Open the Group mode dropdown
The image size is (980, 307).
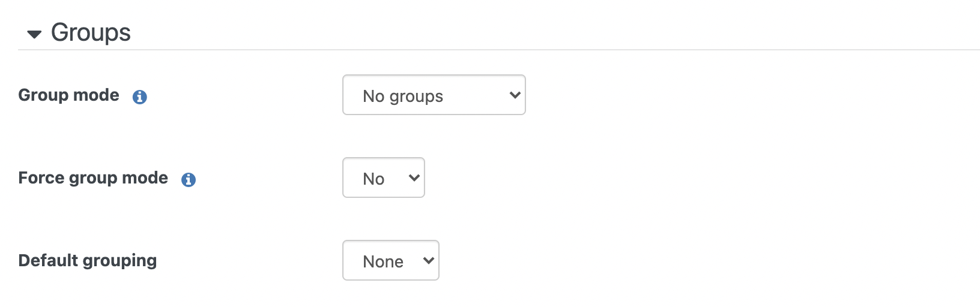(434, 95)
